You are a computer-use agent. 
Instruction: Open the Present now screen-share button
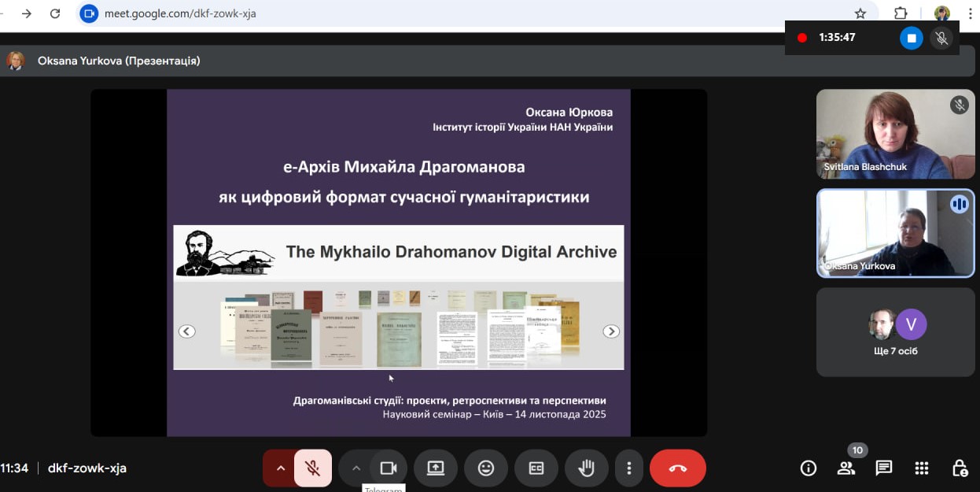[436, 468]
